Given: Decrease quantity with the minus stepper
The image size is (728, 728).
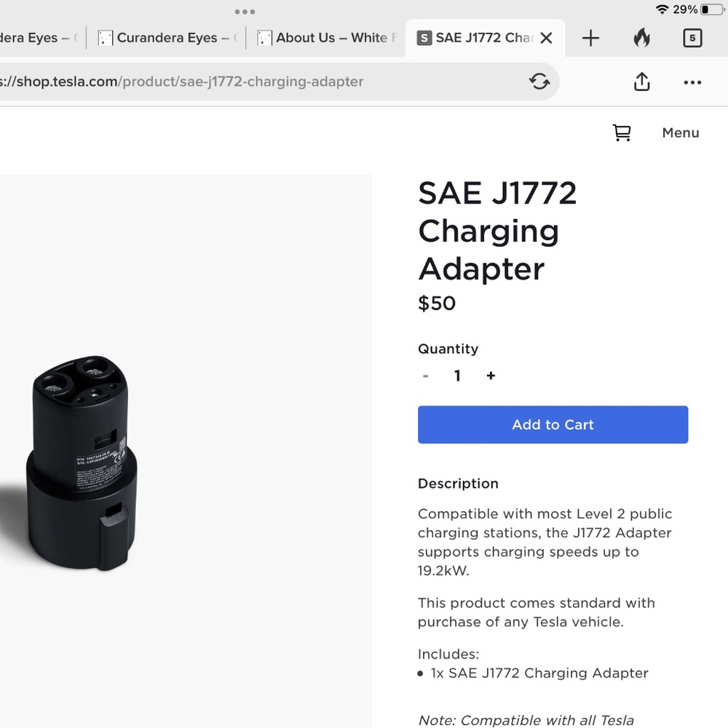Looking at the screenshot, I should point(425,376).
